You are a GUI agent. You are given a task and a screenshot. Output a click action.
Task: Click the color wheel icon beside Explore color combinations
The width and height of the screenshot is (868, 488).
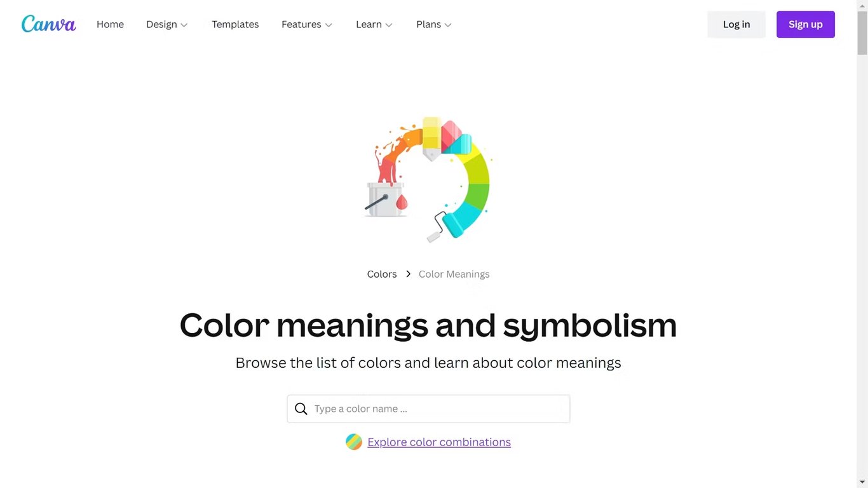click(x=354, y=441)
